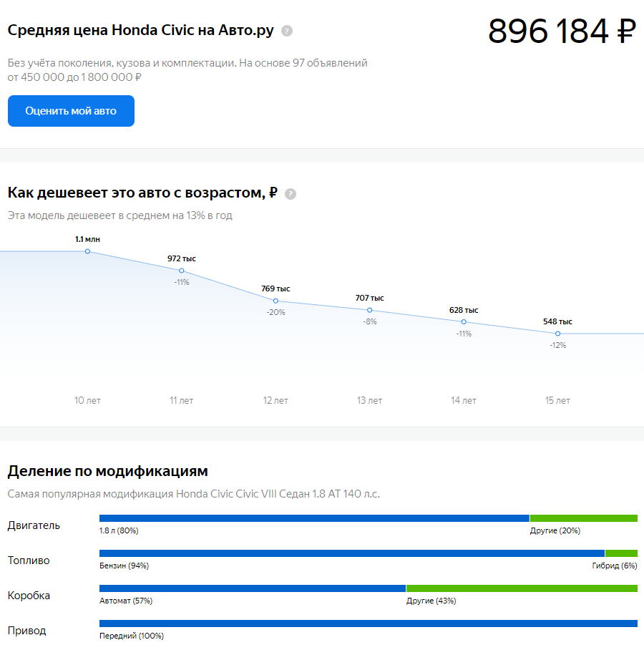Select the 11 лет chart point at 972 тыс

coord(182,271)
